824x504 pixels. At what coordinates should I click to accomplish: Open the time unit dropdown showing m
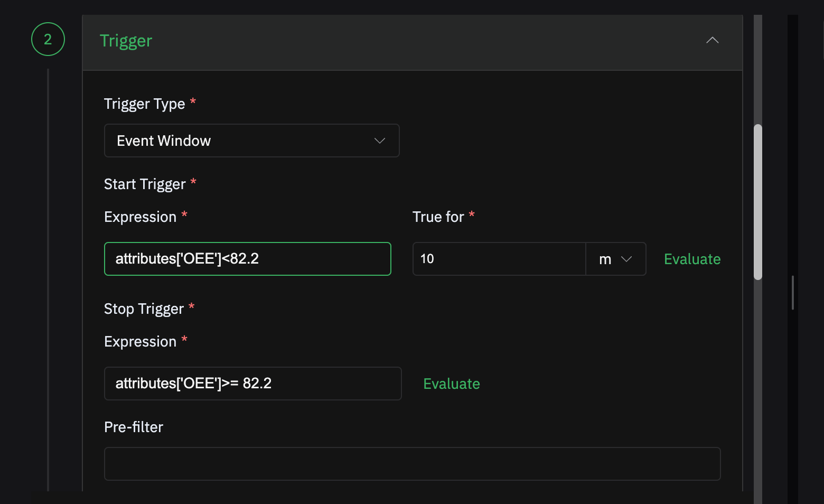(615, 259)
